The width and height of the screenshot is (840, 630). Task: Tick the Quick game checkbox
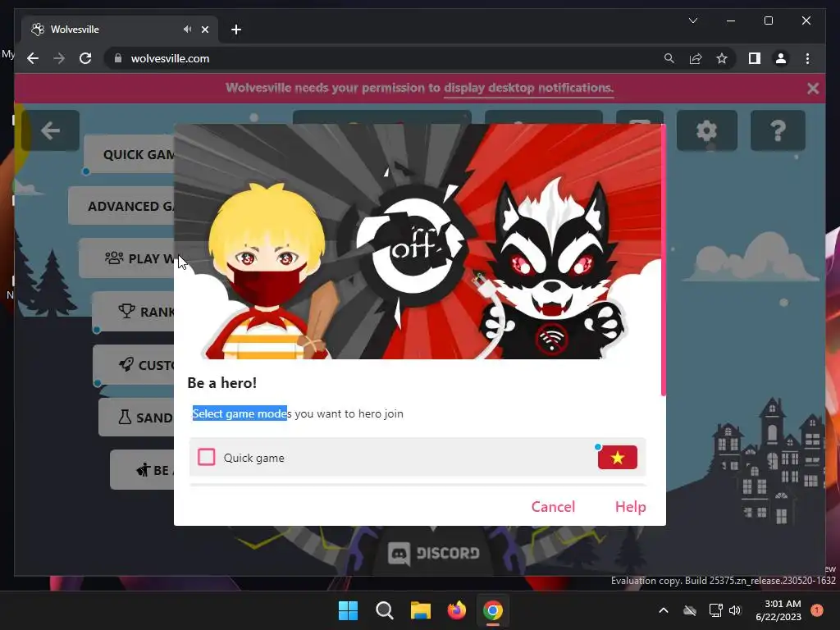(206, 457)
